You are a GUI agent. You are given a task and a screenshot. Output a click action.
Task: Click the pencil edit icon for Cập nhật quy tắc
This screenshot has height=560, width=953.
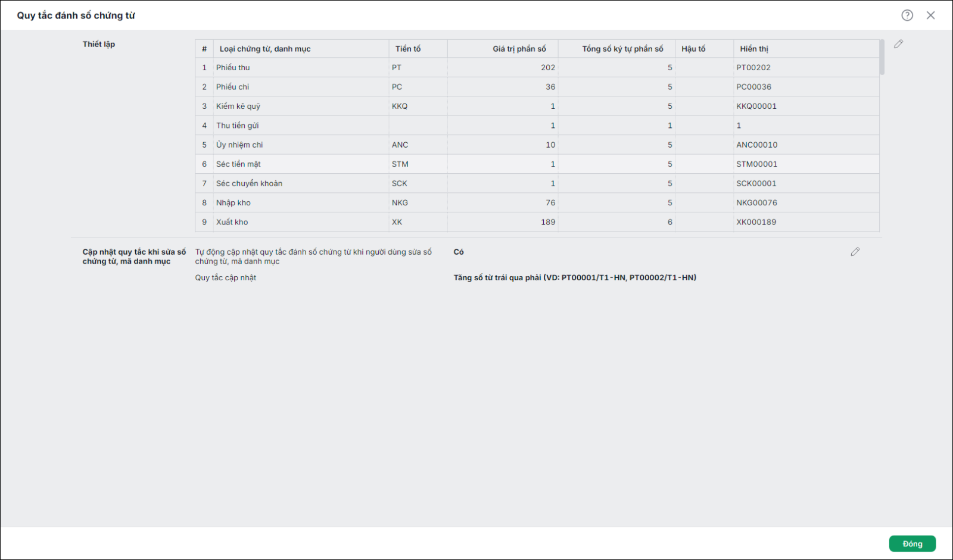click(855, 252)
